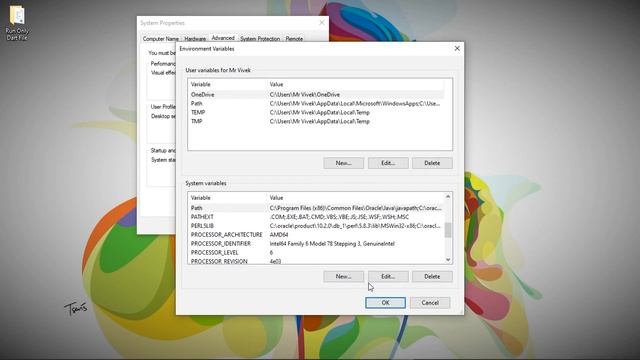Viewport: 640px width, 360px height.
Task: Close the System Properties window
Action: (x=322, y=22)
